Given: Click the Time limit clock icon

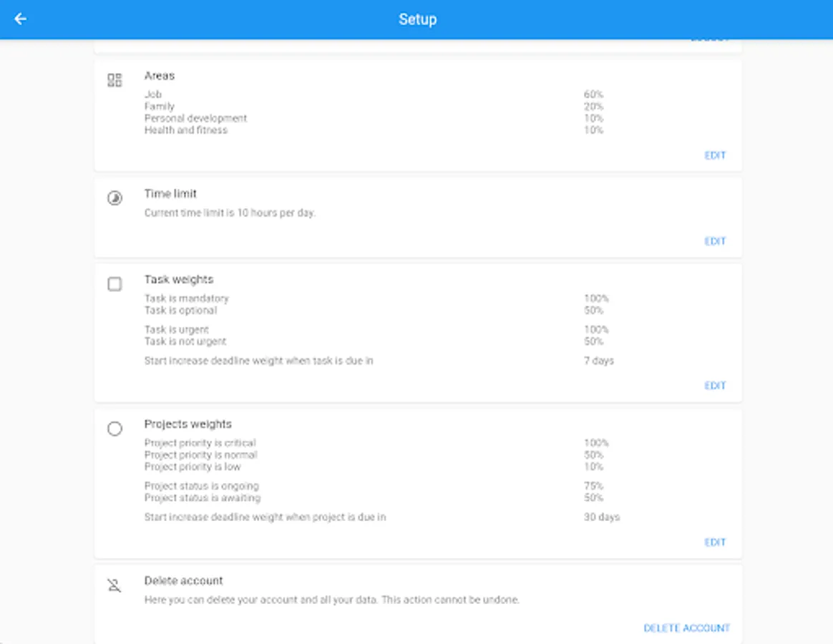Looking at the screenshot, I should (x=115, y=198).
